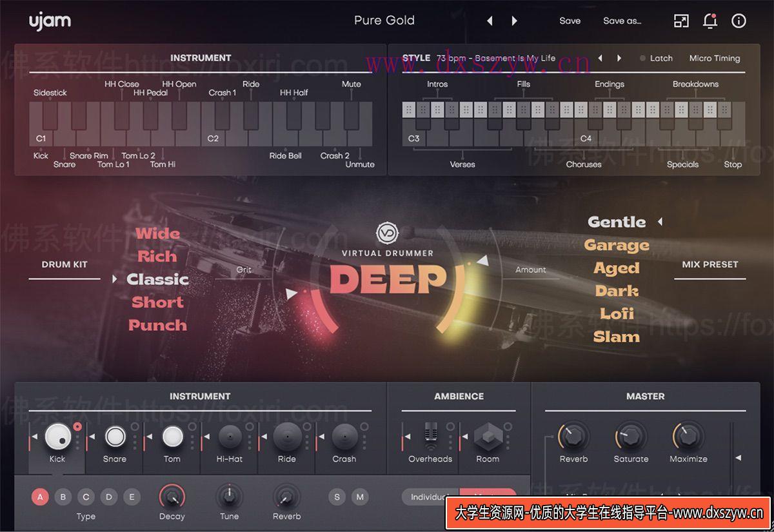Toggle the circle indicator beside Hi-Hat
Image resolution: width=774 pixels, height=532 pixels.
(x=250, y=426)
